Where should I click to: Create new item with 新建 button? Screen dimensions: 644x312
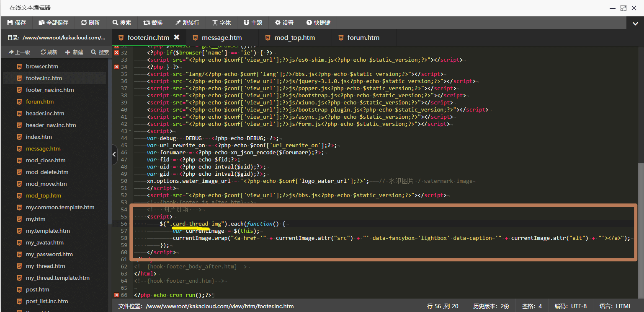tap(74, 52)
